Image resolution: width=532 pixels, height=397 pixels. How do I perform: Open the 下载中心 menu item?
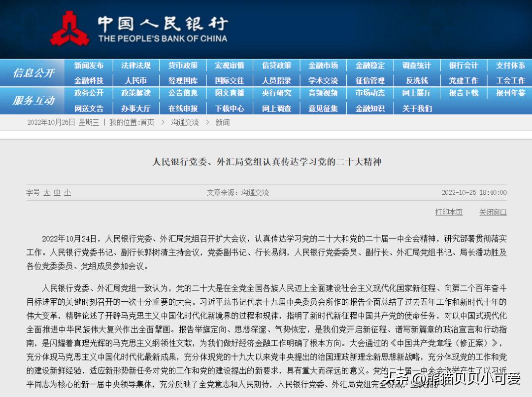tap(230, 108)
